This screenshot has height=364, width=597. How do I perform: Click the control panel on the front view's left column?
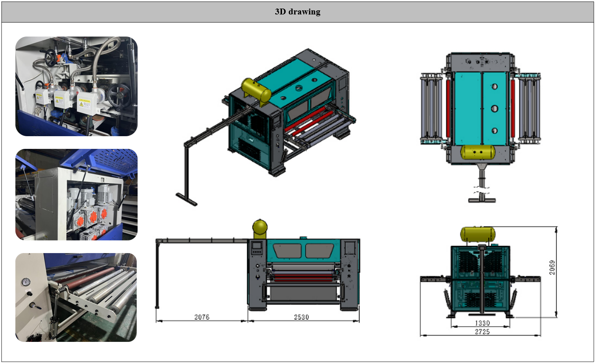(x=256, y=248)
